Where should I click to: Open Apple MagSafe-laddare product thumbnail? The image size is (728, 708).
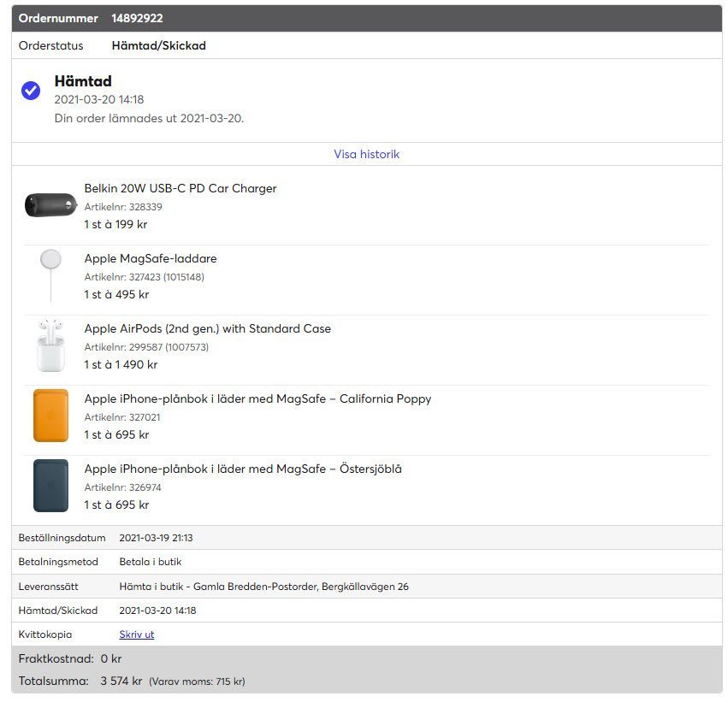pyautogui.click(x=50, y=275)
